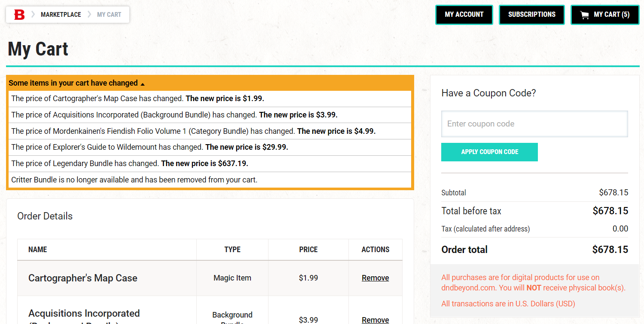The image size is (644, 324).
Task: Remove Acquisitions Incorporated bundle from cart
Action: pos(375,320)
